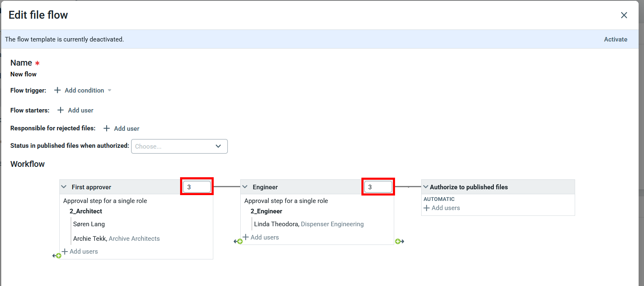Click plus icon next to Add condition
Viewport: 644px width, 286px height.
(58, 90)
